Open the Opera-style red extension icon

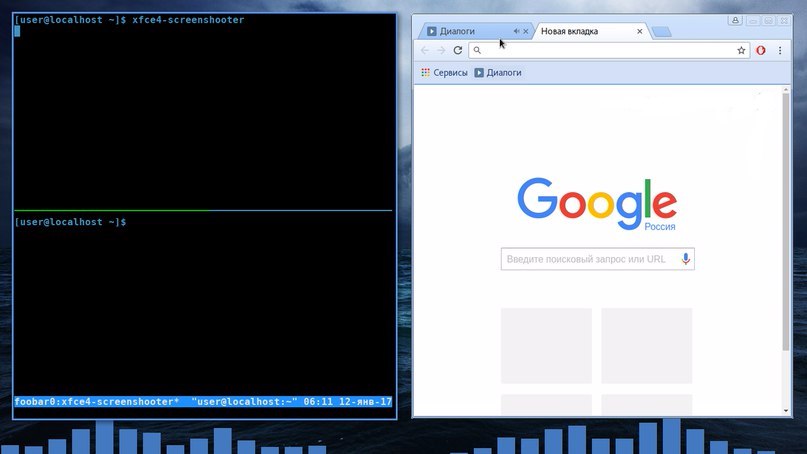761,50
